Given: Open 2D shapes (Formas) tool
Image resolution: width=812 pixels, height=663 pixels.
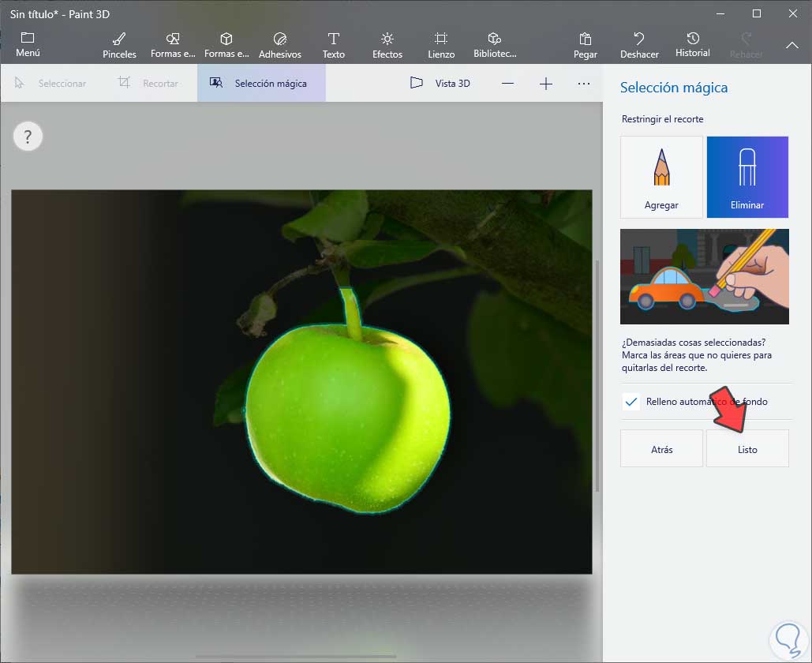Looking at the screenshot, I should [x=173, y=46].
